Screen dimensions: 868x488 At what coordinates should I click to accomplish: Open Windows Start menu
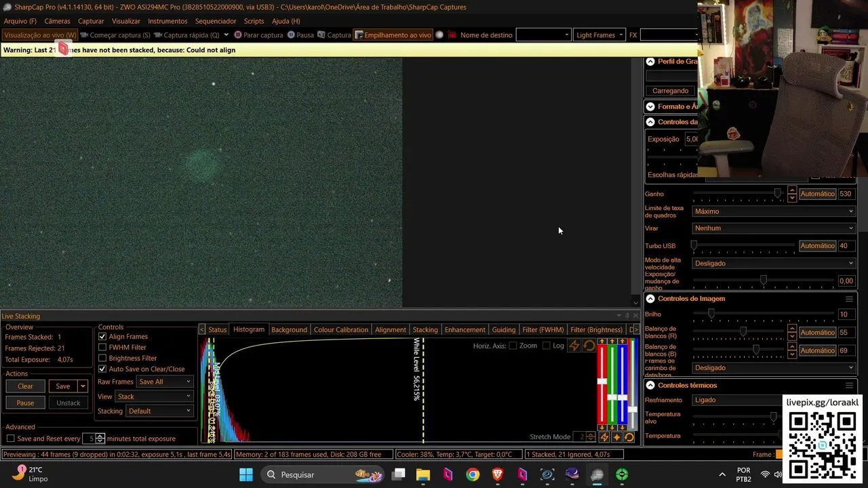point(245,474)
